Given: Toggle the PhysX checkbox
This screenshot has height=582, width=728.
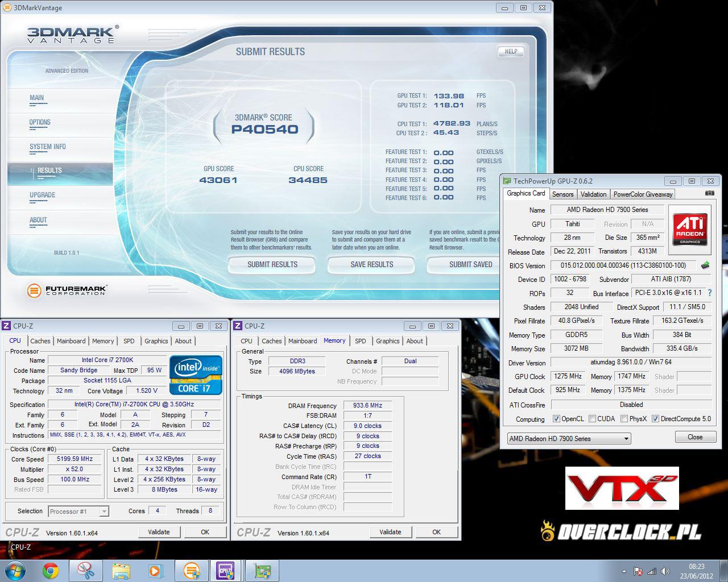Looking at the screenshot, I should click(x=624, y=419).
